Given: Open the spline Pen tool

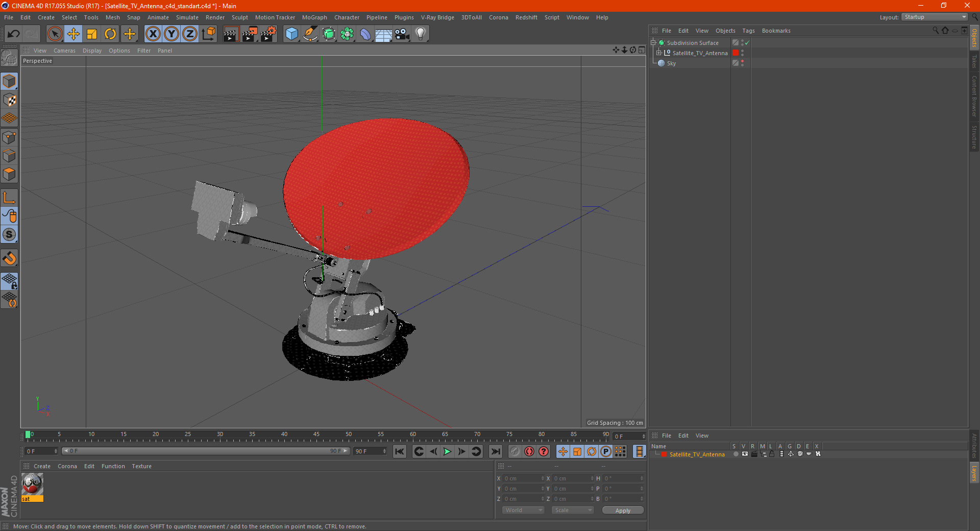Looking at the screenshot, I should (x=310, y=34).
